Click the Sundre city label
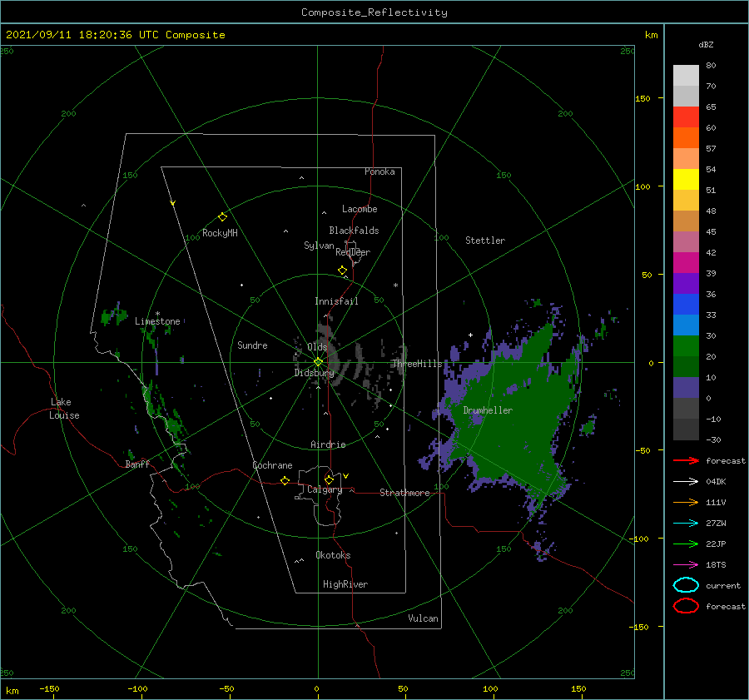The width and height of the screenshot is (749, 700). click(252, 345)
